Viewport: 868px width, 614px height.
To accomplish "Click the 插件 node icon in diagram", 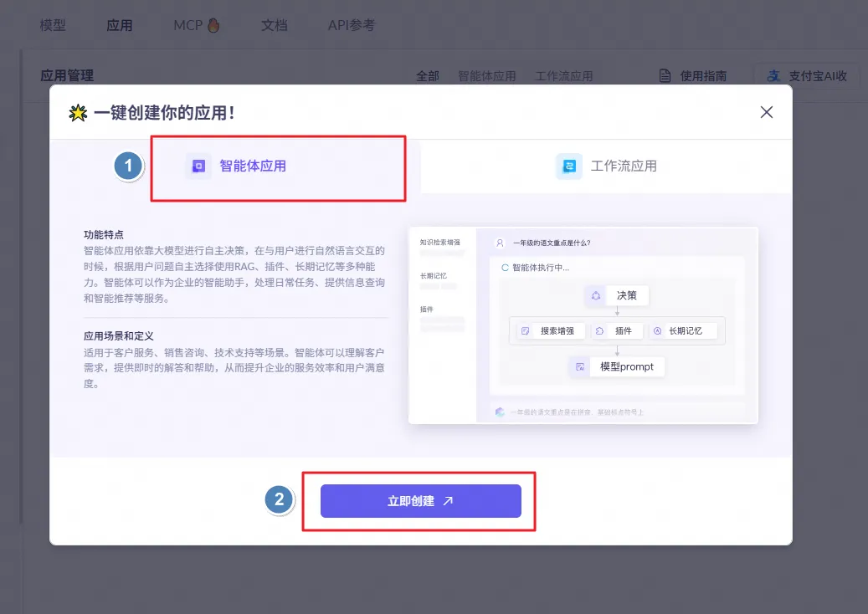I will tap(599, 330).
